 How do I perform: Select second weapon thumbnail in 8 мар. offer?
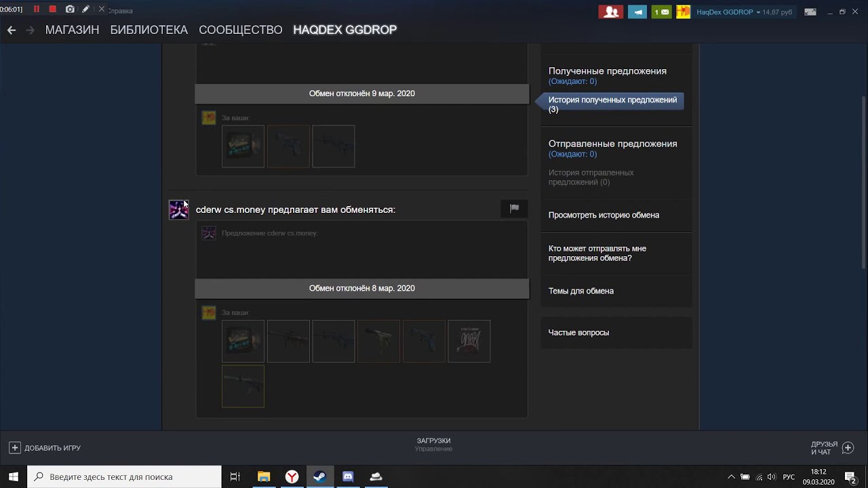[x=288, y=341]
